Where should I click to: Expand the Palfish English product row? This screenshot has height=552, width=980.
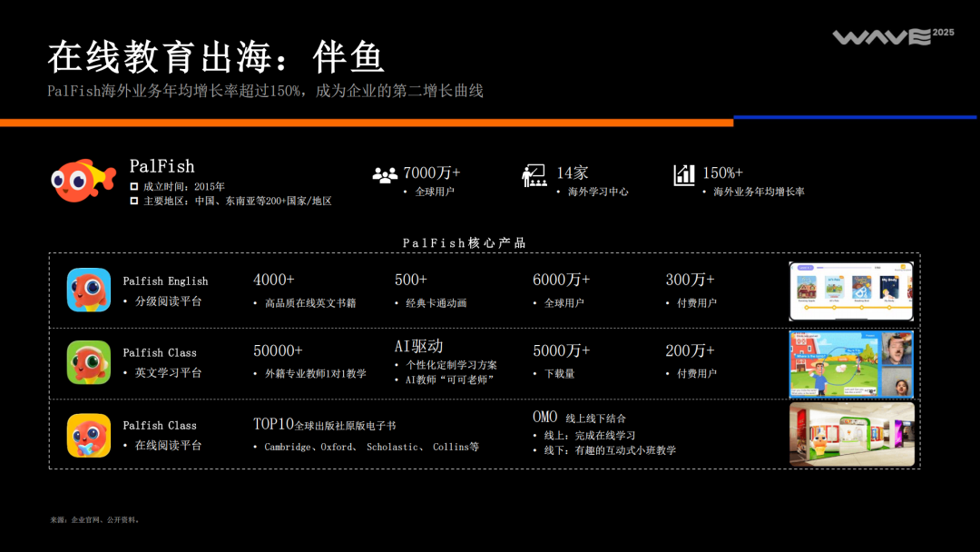(165, 281)
